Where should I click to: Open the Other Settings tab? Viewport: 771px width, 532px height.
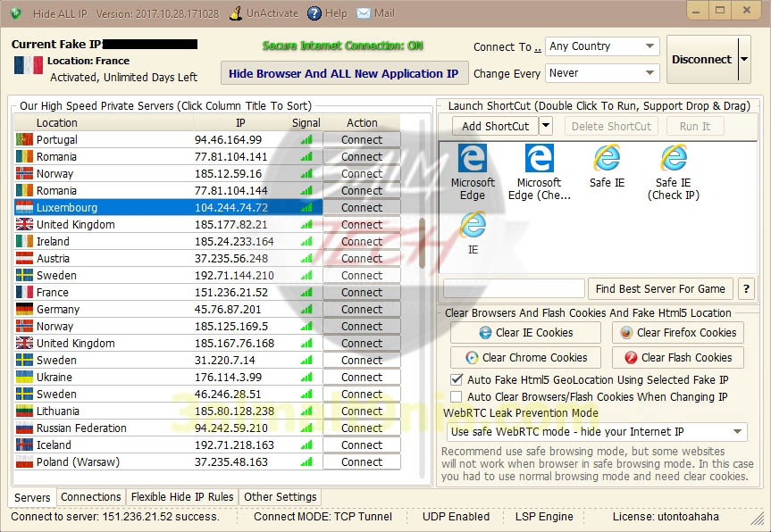point(281,497)
